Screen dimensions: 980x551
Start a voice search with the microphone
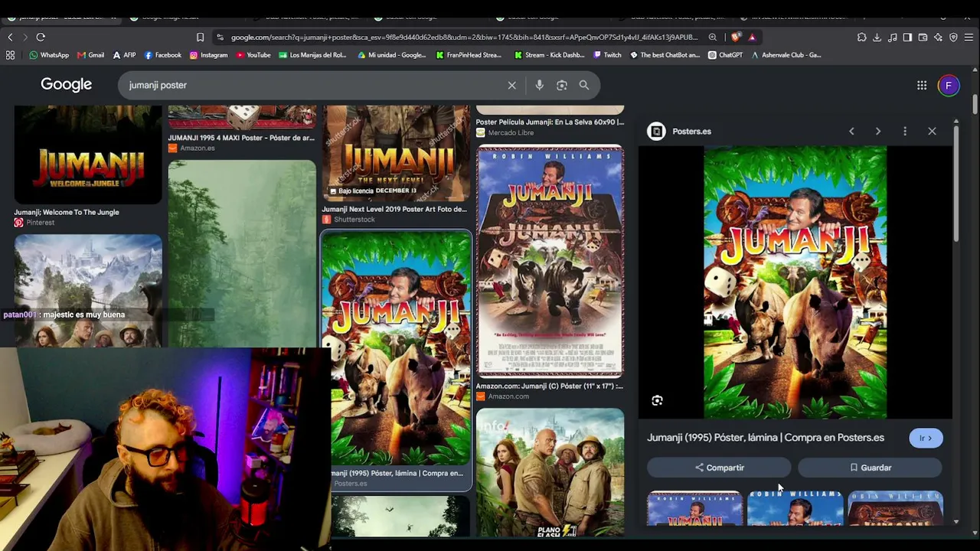point(539,85)
